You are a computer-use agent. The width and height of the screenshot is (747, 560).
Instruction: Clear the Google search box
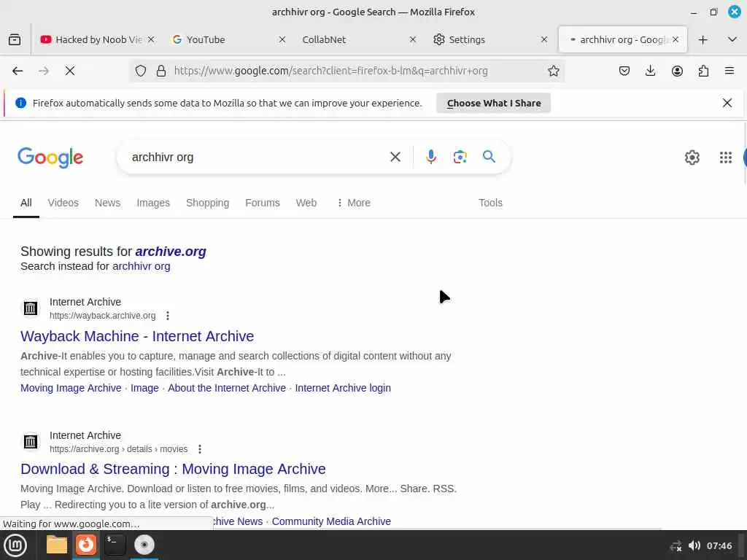[x=395, y=157]
